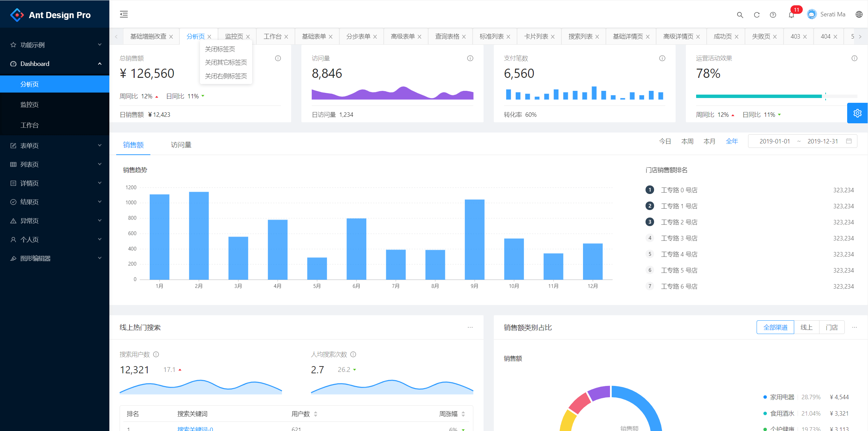
Task: Select 门店 channel option
Action: pyautogui.click(x=832, y=327)
